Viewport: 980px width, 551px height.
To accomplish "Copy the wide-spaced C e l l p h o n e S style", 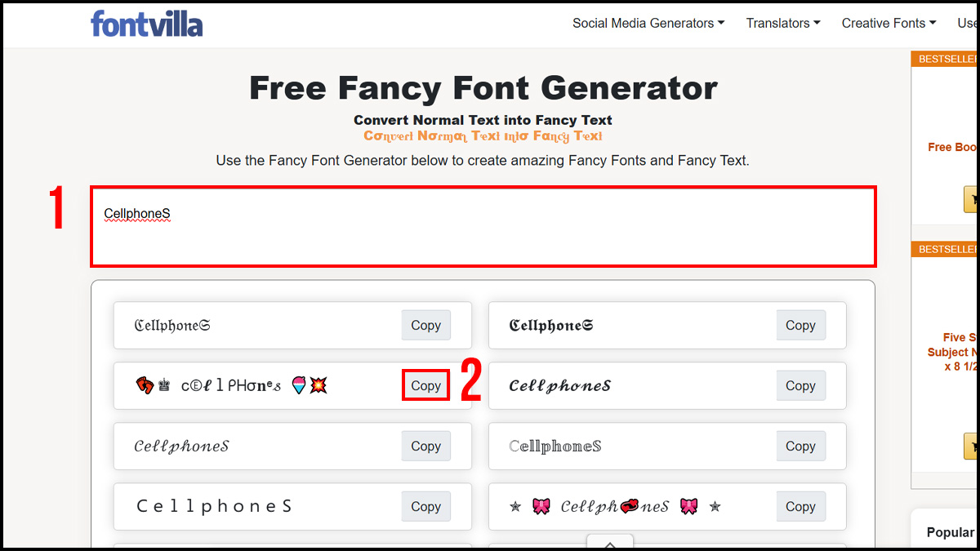I will (425, 506).
